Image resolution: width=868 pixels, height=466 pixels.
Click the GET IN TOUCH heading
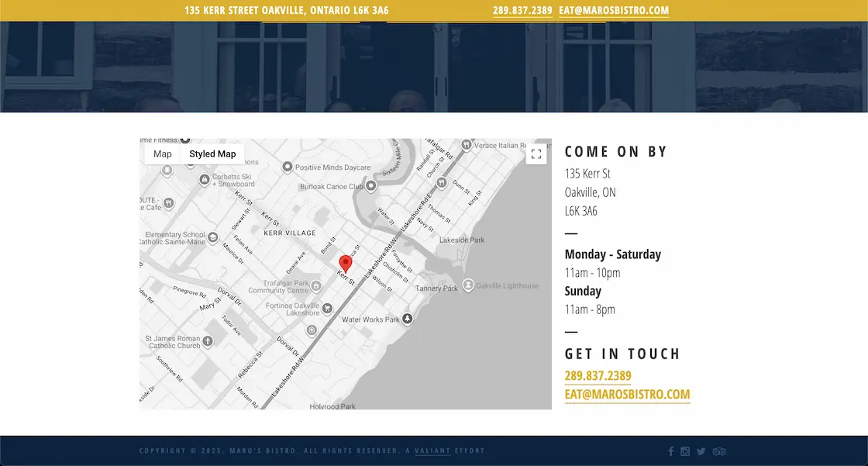pos(622,354)
